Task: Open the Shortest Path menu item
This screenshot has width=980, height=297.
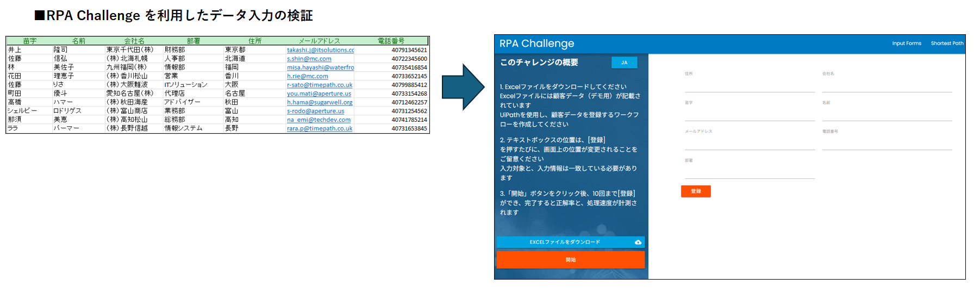Action: (947, 44)
